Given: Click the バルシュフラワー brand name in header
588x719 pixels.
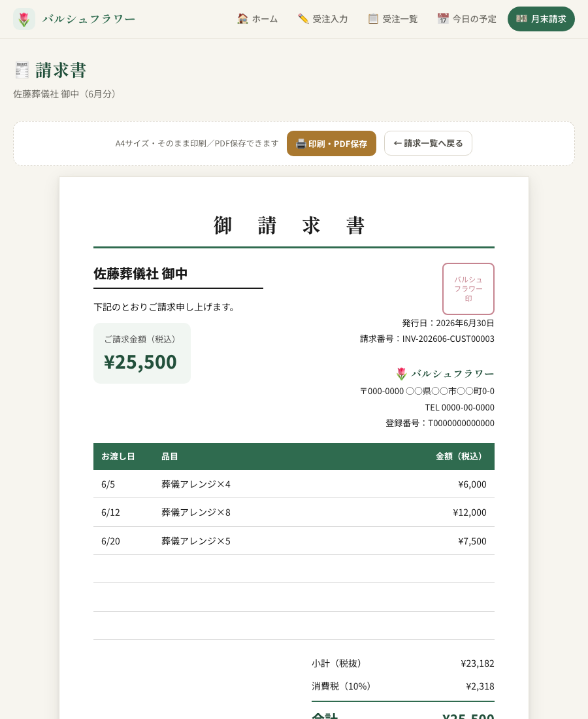Looking at the screenshot, I should [89, 19].
